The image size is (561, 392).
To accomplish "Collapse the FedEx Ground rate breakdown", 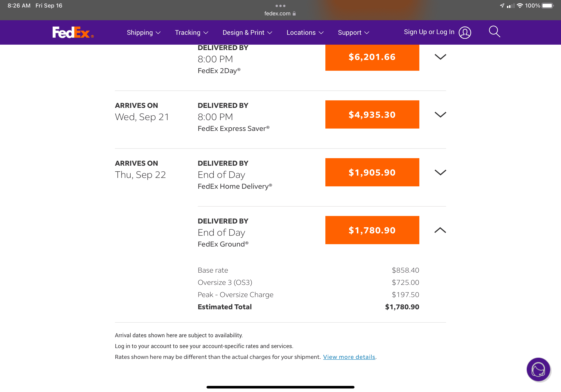I will pos(440,230).
